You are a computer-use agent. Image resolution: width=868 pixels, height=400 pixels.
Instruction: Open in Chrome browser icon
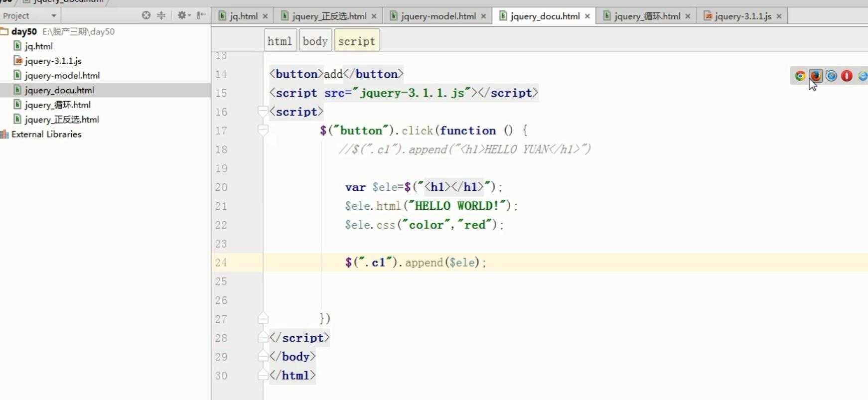[800, 76]
